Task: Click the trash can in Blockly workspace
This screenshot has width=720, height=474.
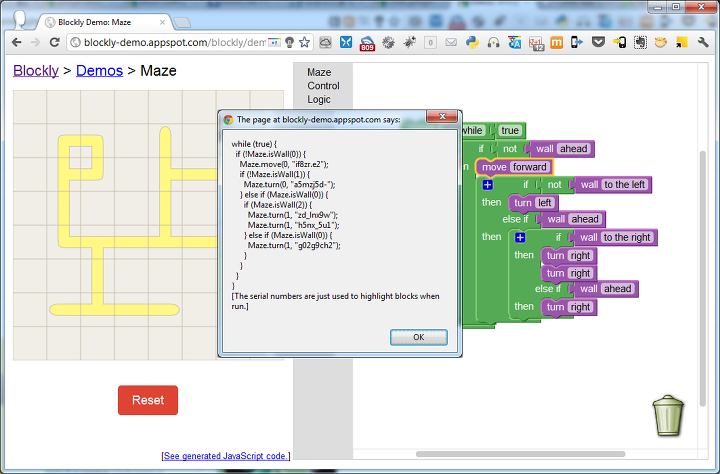Action: pyautogui.click(x=668, y=415)
